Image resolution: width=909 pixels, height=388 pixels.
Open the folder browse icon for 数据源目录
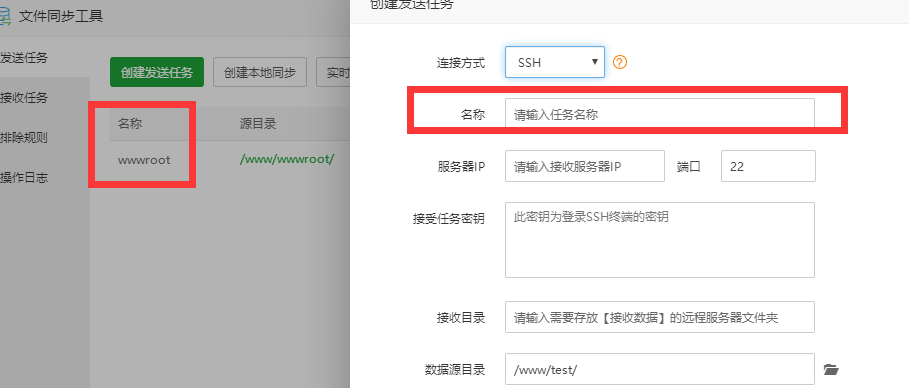831,369
